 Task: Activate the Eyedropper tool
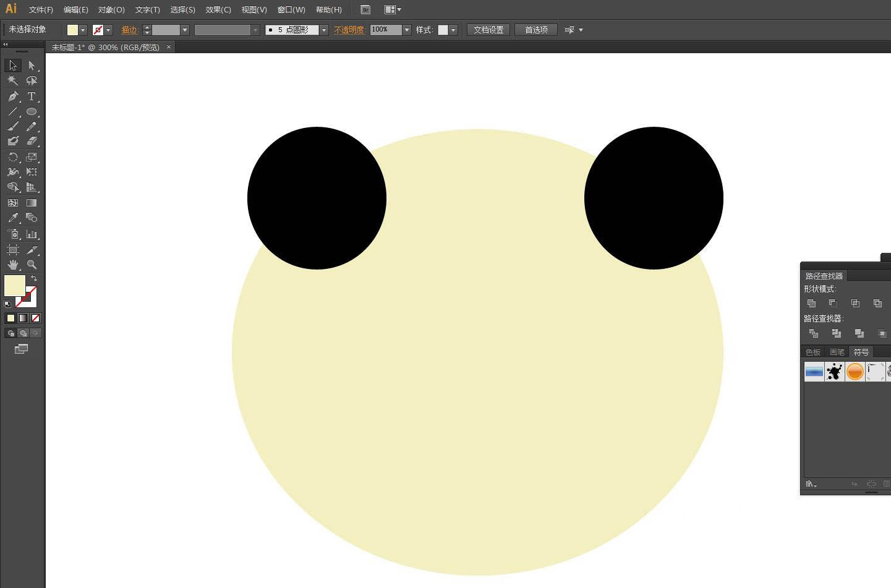click(13, 218)
